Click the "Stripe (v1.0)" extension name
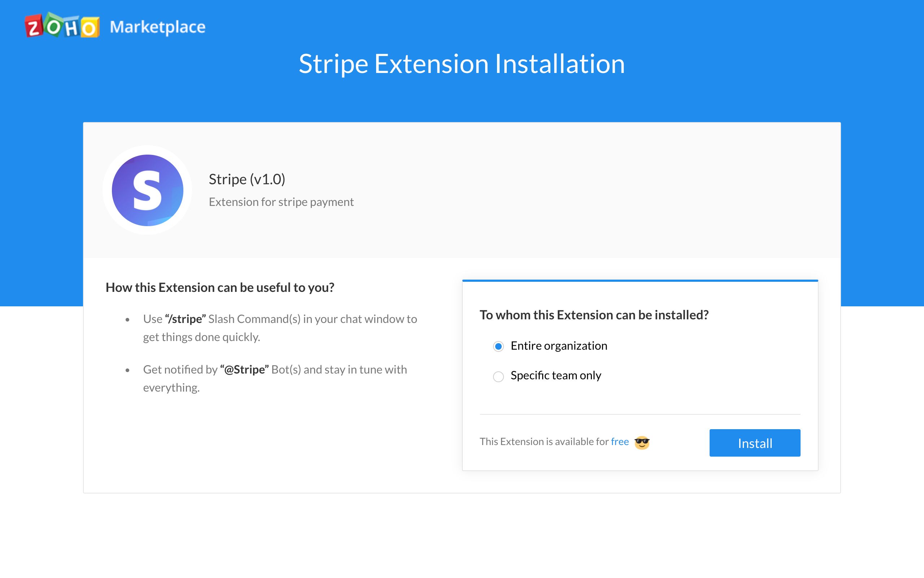The width and height of the screenshot is (924, 578). tap(247, 179)
